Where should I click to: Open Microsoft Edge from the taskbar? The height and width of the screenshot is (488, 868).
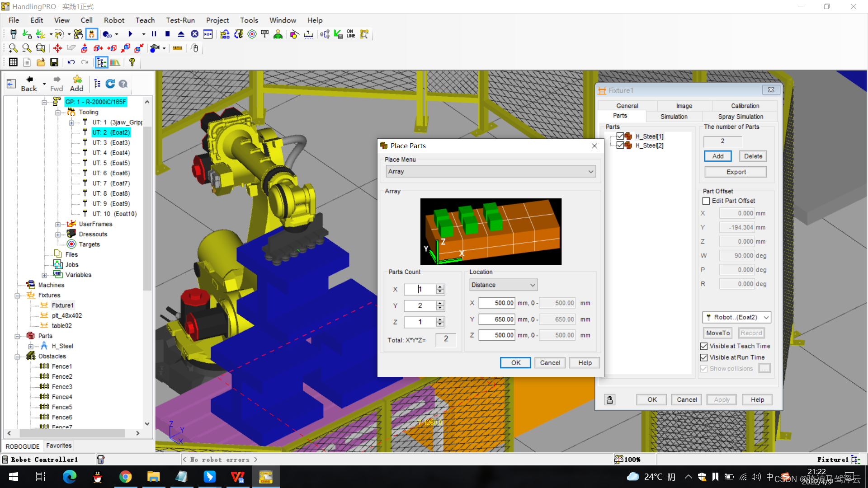(x=69, y=477)
